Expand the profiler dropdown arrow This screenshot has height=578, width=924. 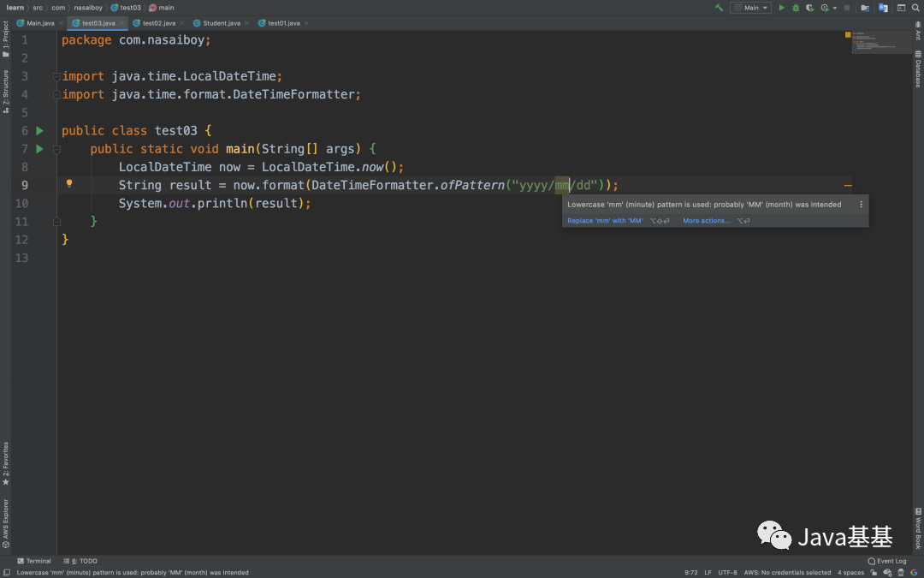835,9
